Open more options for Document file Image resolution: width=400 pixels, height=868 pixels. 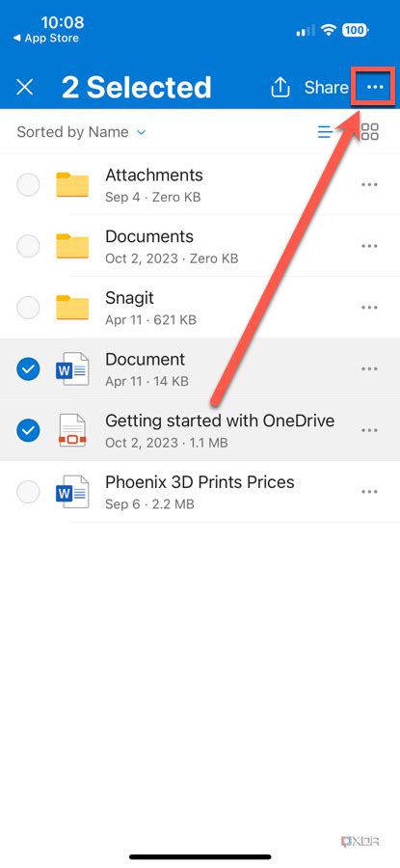[x=369, y=368]
